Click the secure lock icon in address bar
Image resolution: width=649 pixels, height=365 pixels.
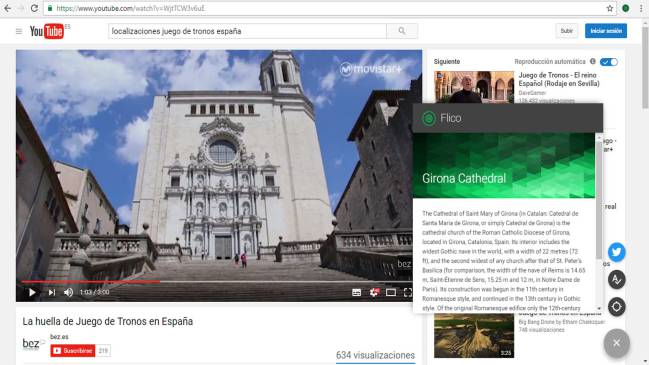click(x=50, y=8)
